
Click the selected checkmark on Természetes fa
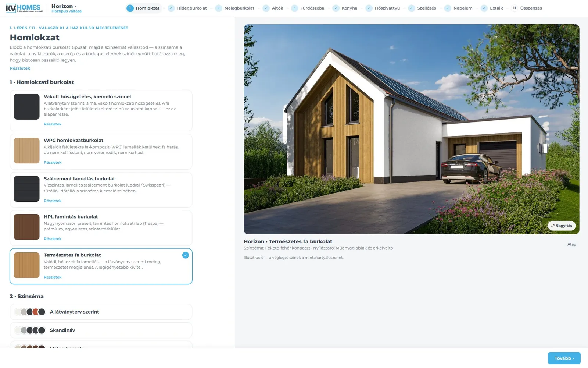click(186, 255)
